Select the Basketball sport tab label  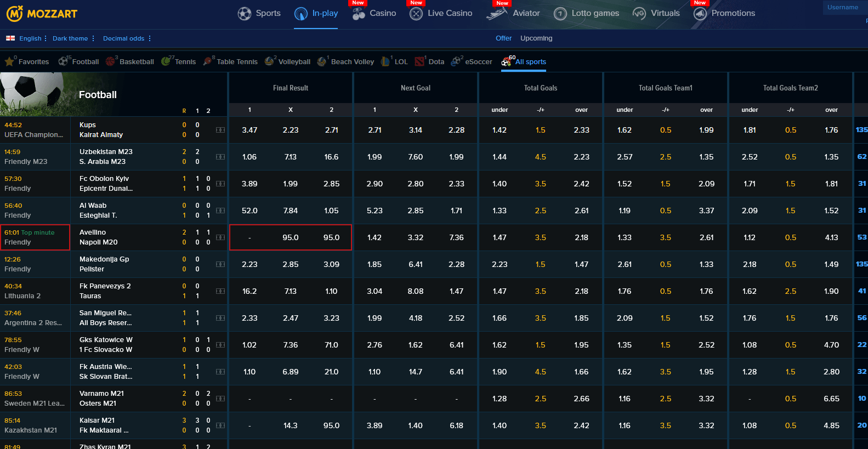coord(137,62)
